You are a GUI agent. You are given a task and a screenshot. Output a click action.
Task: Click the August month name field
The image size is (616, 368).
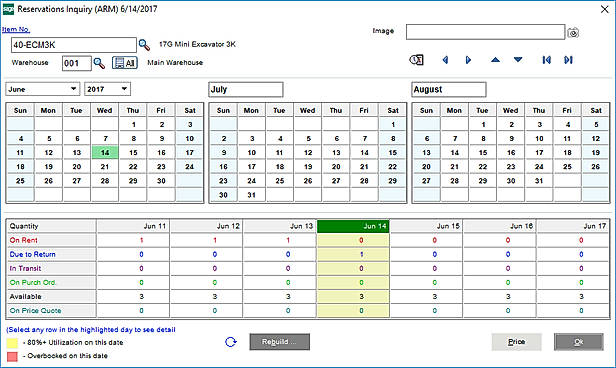pos(449,90)
